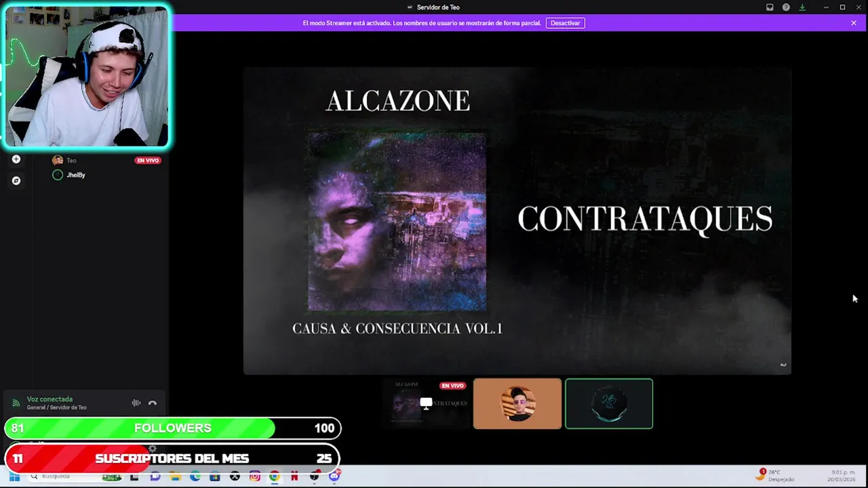Open Instagram from the taskbar

point(255,476)
